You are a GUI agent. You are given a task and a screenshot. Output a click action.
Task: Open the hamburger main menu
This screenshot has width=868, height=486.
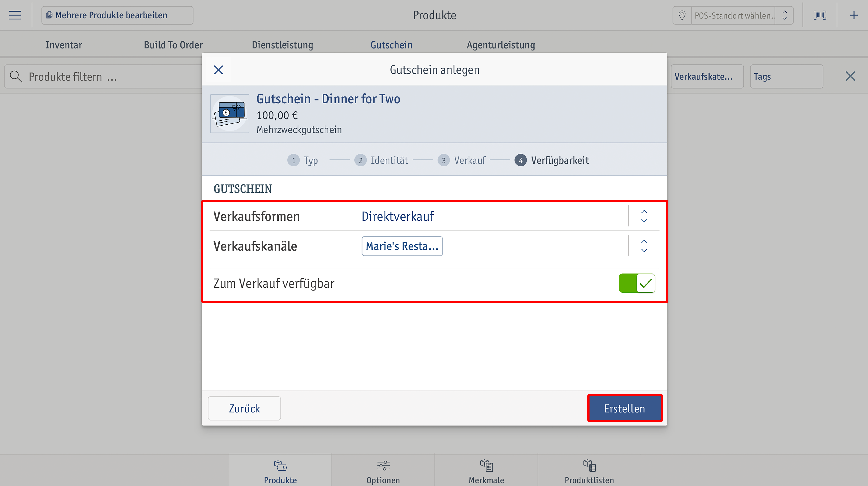(x=15, y=15)
